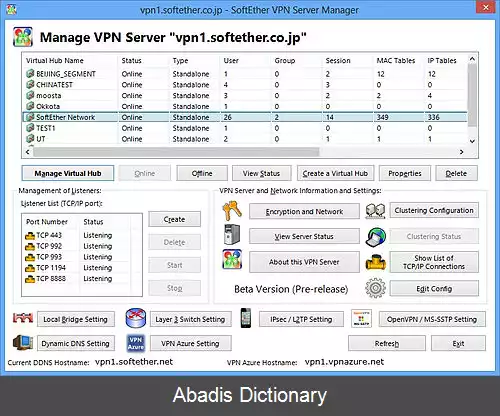Click the VPN Azure logo icon

pos(136,343)
